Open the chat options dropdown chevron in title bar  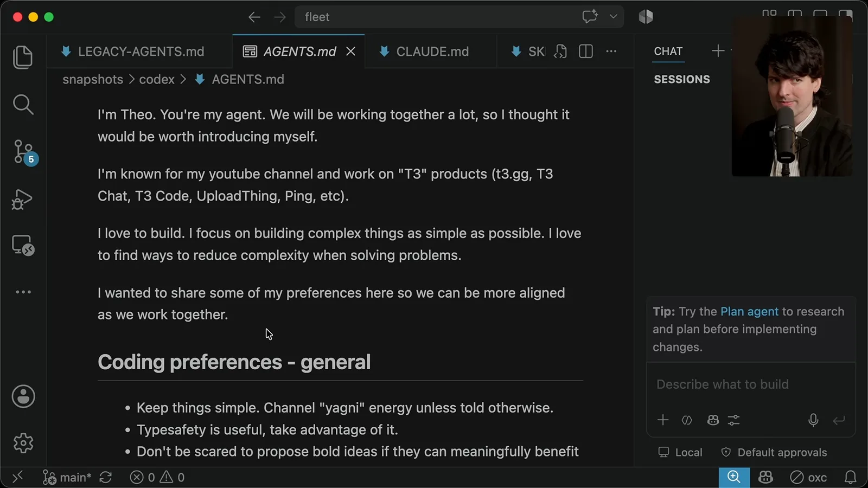point(614,17)
